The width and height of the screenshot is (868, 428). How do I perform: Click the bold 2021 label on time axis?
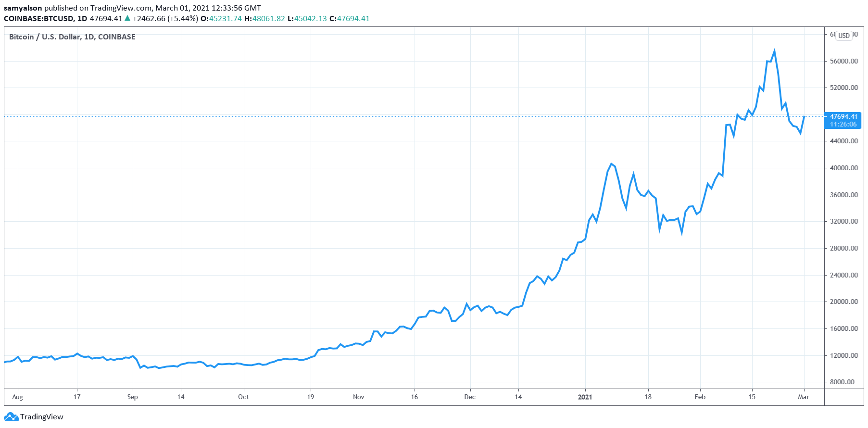pyautogui.click(x=585, y=397)
